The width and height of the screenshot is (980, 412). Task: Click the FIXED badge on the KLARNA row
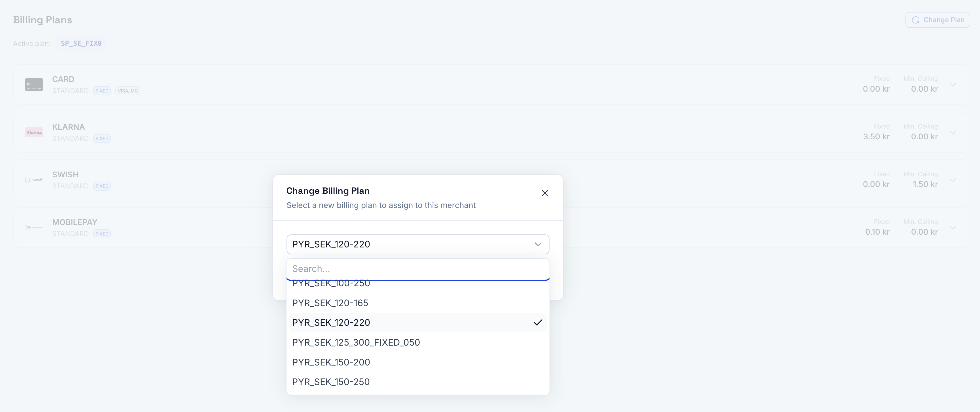[x=101, y=138]
